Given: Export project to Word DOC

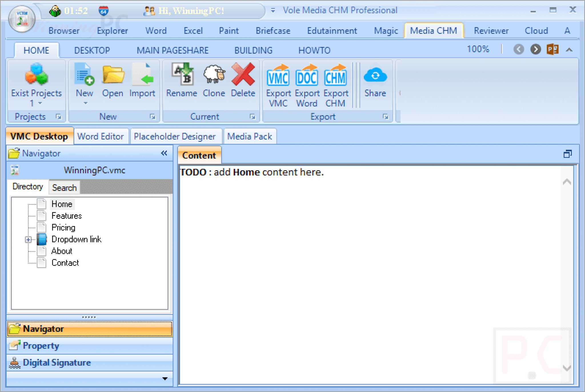Looking at the screenshot, I should point(307,85).
